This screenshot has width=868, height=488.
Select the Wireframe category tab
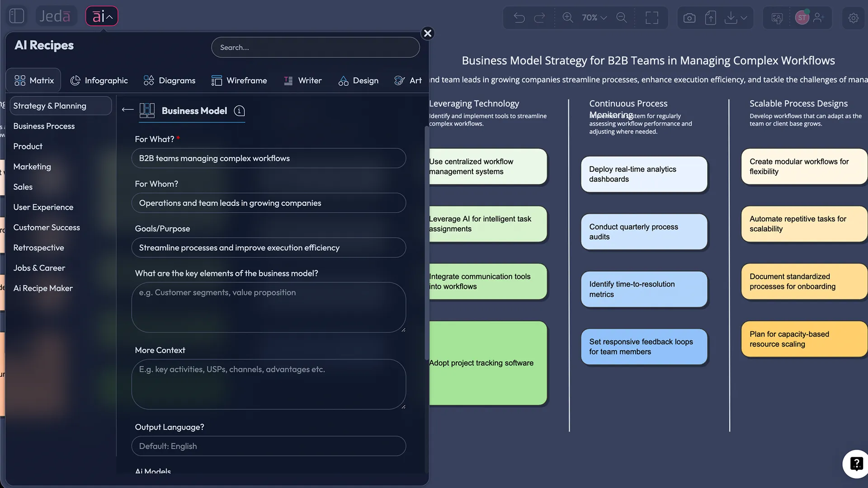(240, 80)
